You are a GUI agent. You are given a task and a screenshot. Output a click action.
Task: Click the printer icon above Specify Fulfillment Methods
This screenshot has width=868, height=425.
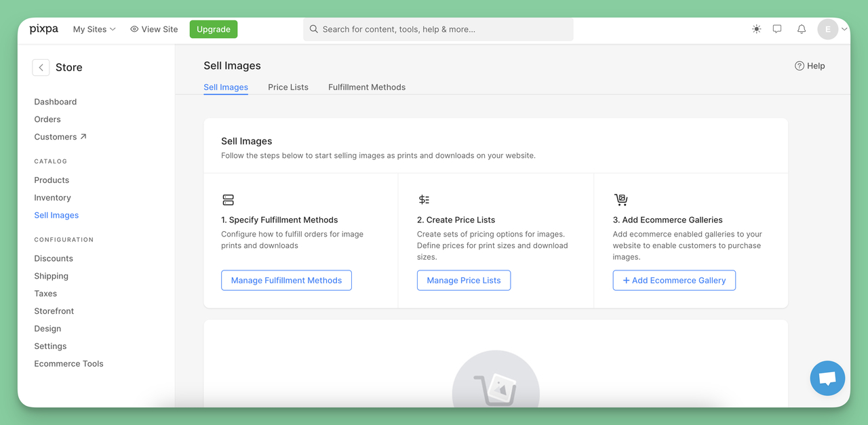click(228, 199)
